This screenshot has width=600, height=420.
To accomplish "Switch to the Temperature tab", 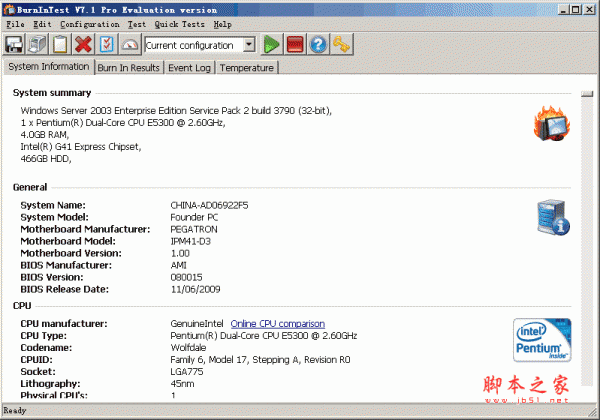I will [x=247, y=68].
